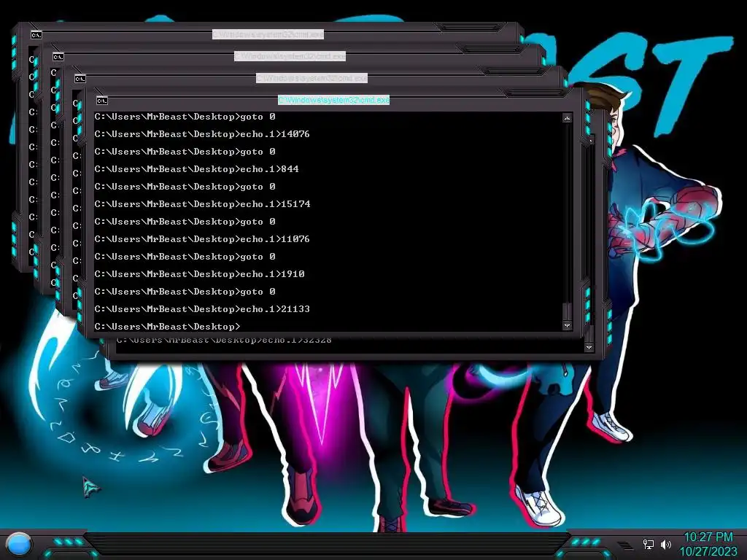This screenshot has height=560, width=747.
Task: Click the last empty Desktop> prompt line
Action: point(167,327)
